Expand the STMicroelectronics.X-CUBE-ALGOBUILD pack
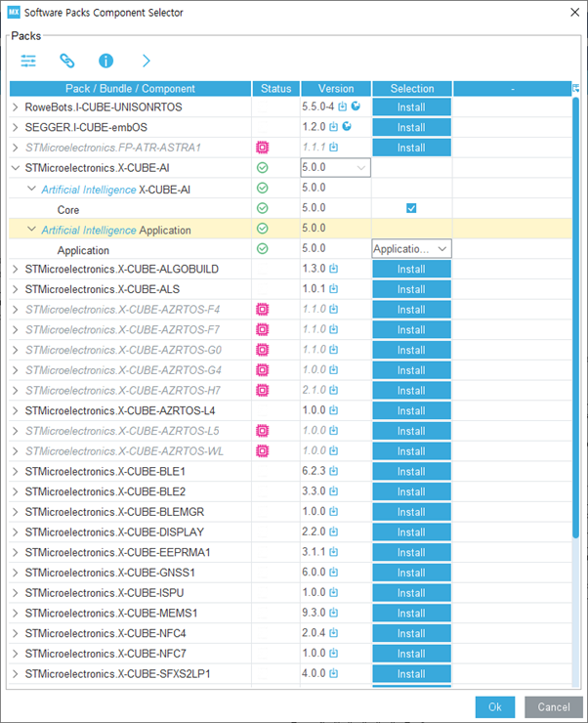This screenshot has width=588, height=723. pos(16,269)
